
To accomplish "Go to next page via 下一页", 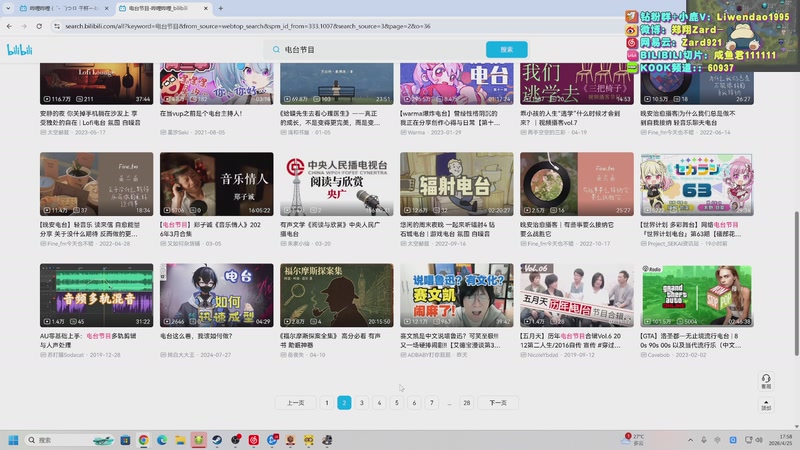I will (498, 403).
